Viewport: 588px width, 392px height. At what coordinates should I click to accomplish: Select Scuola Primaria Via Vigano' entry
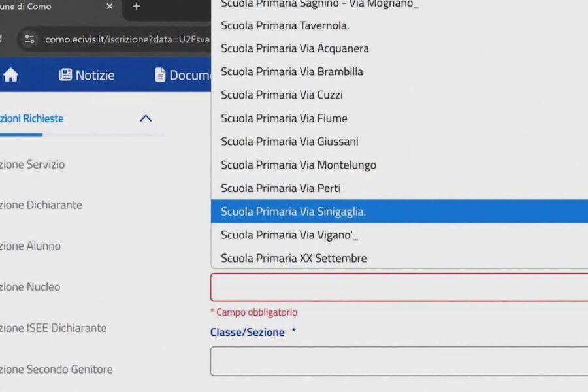coord(399,235)
